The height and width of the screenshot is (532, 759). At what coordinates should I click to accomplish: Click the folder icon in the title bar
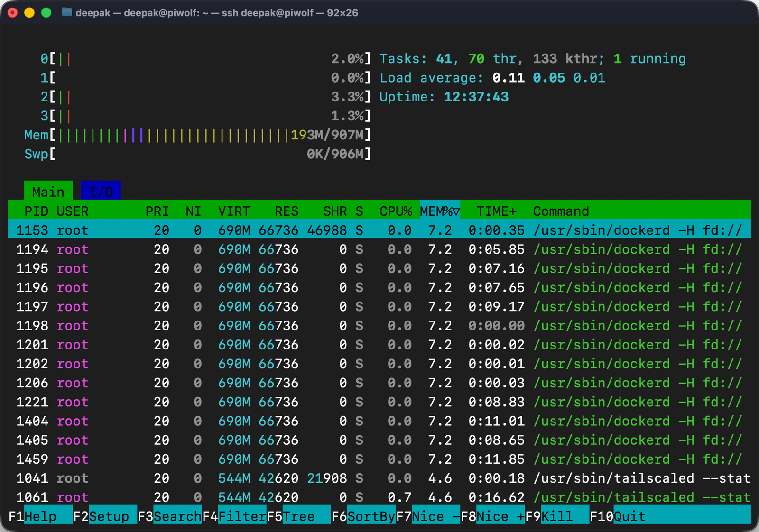tap(68, 13)
